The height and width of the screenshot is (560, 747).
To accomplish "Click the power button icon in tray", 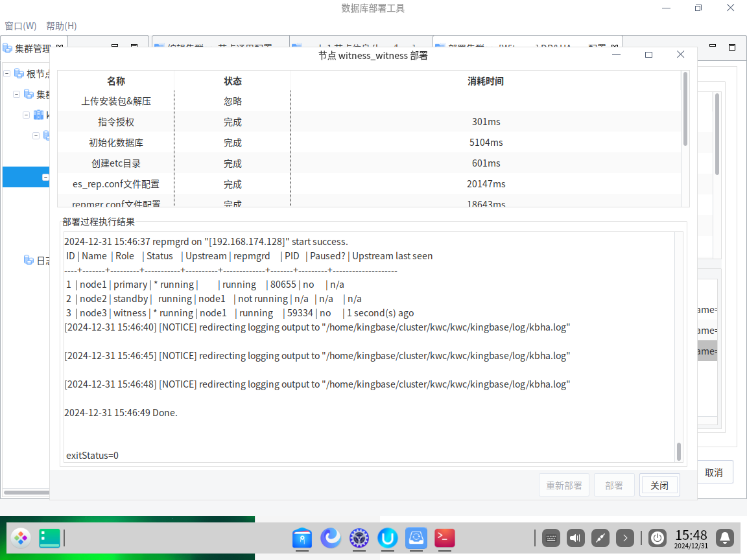I will [x=658, y=537].
